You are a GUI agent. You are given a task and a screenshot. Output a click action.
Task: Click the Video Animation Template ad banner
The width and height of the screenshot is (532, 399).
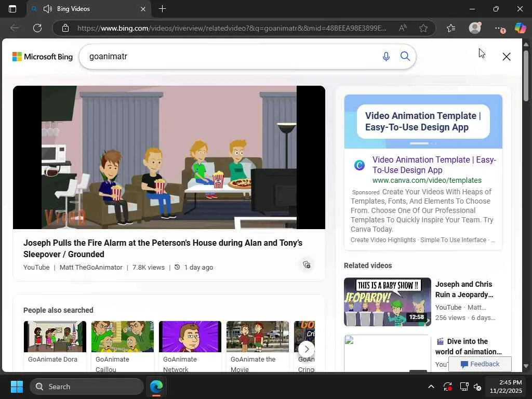pyautogui.click(x=423, y=122)
